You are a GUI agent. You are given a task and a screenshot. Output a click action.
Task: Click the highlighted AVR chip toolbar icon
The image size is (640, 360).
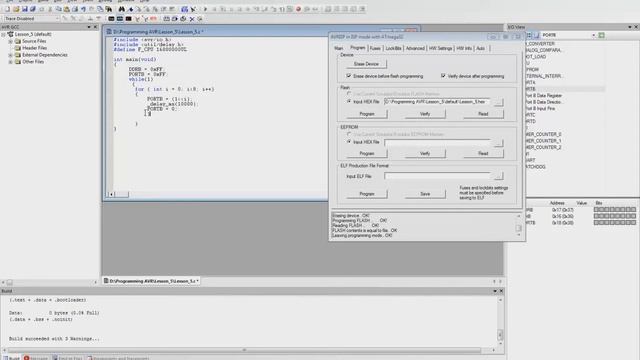(120, 19)
